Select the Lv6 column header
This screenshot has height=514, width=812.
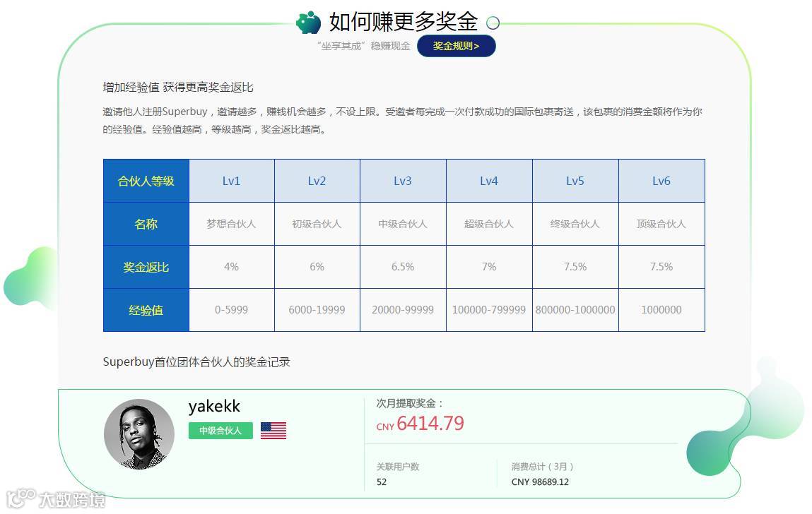coord(661,181)
